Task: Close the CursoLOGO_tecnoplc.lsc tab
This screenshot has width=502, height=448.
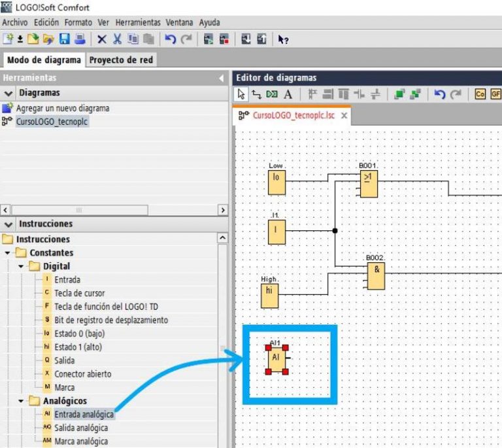Action: click(344, 116)
